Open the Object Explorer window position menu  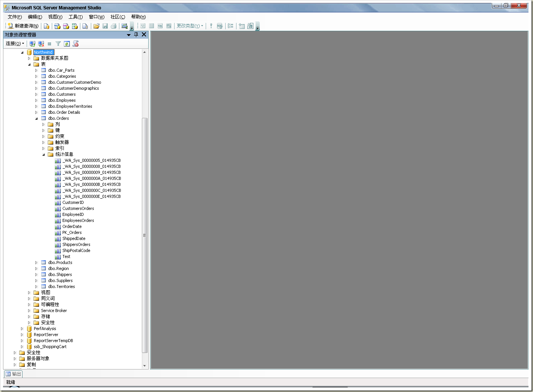(x=129, y=35)
